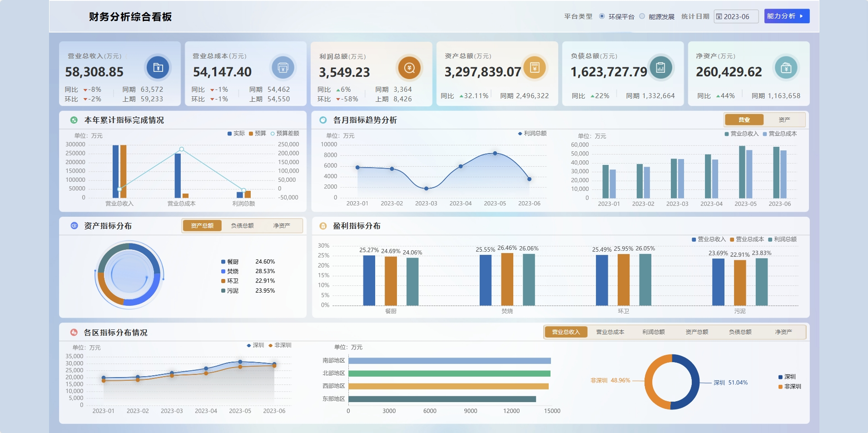This screenshot has height=433, width=868.
Task: Toggle 非深圳 legend beside regional donut chart
Action: click(x=790, y=387)
